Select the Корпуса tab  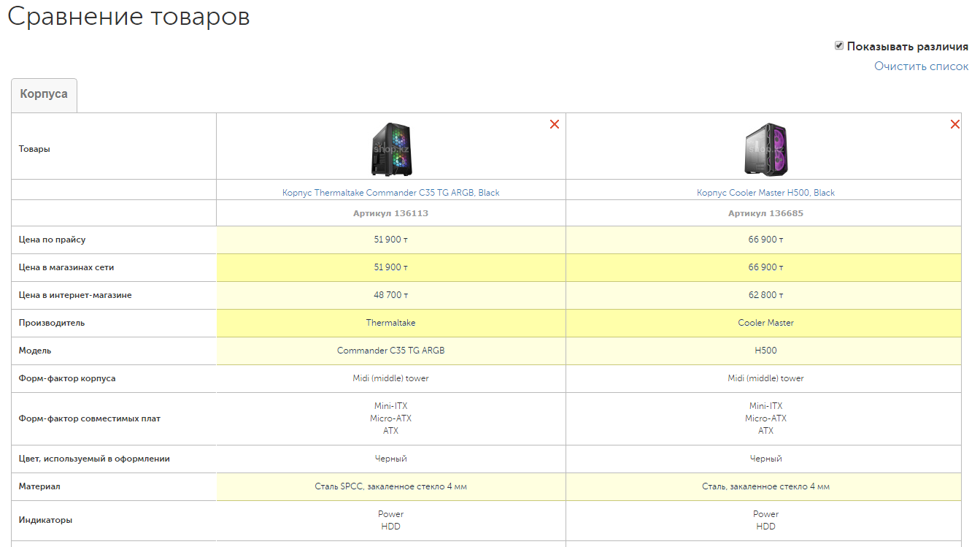pos(44,95)
